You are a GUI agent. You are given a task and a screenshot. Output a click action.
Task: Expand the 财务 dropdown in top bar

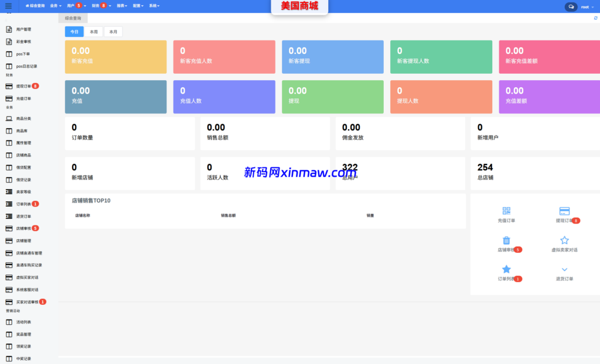coord(101,6)
